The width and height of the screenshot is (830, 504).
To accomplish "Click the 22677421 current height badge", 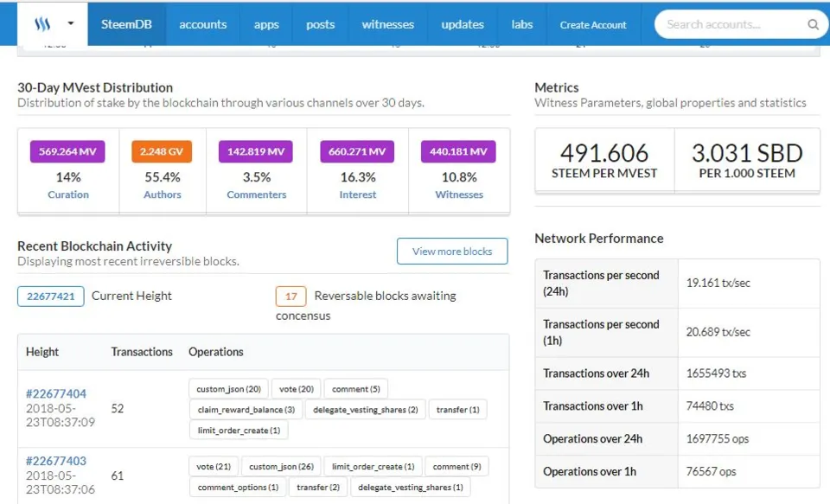I will [x=51, y=296].
